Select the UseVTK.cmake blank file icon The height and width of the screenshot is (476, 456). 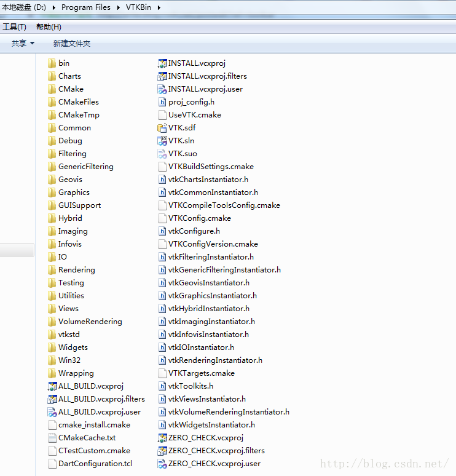162,115
